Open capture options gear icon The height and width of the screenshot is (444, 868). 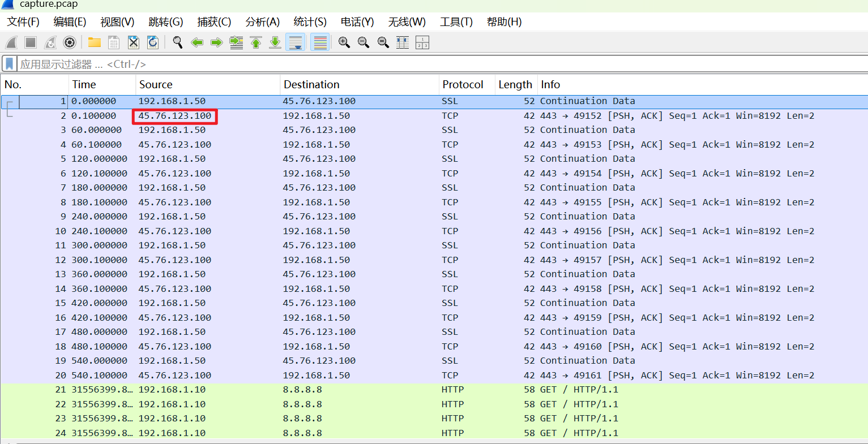(70, 42)
